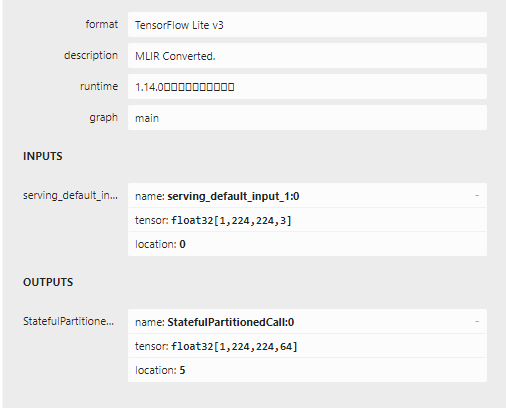Viewport: 506px width, 408px height.
Task: Click the 'runtime' property label
Action: click(99, 86)
